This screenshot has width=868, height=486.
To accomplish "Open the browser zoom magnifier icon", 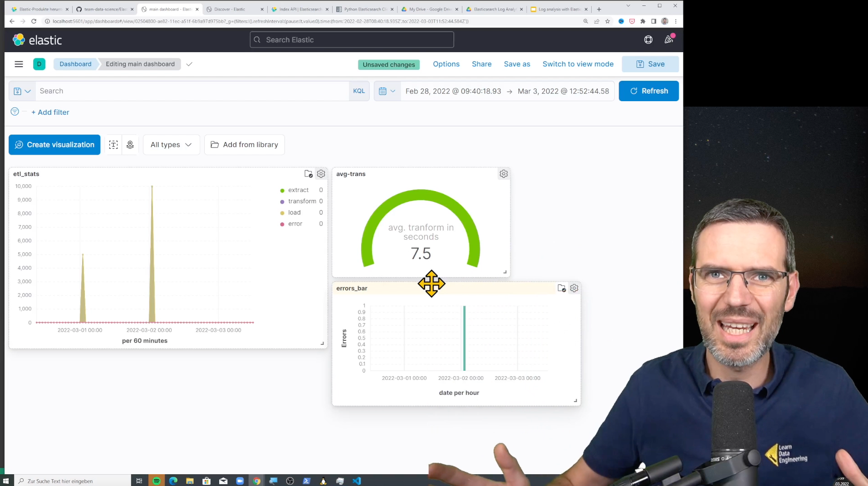I will (586, 21).
